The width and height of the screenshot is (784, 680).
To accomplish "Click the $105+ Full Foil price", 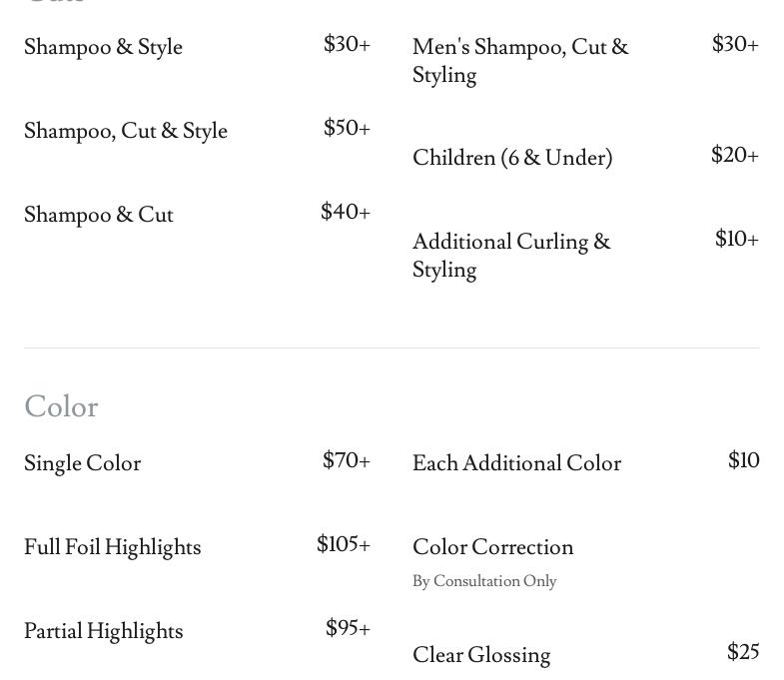I will click(x=343, y=544).
